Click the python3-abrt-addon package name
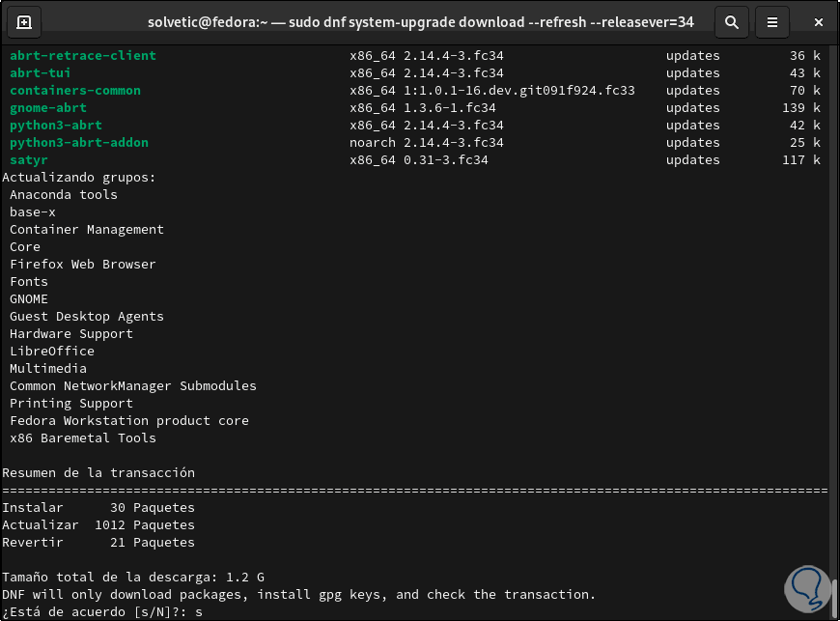 point(79,143)
